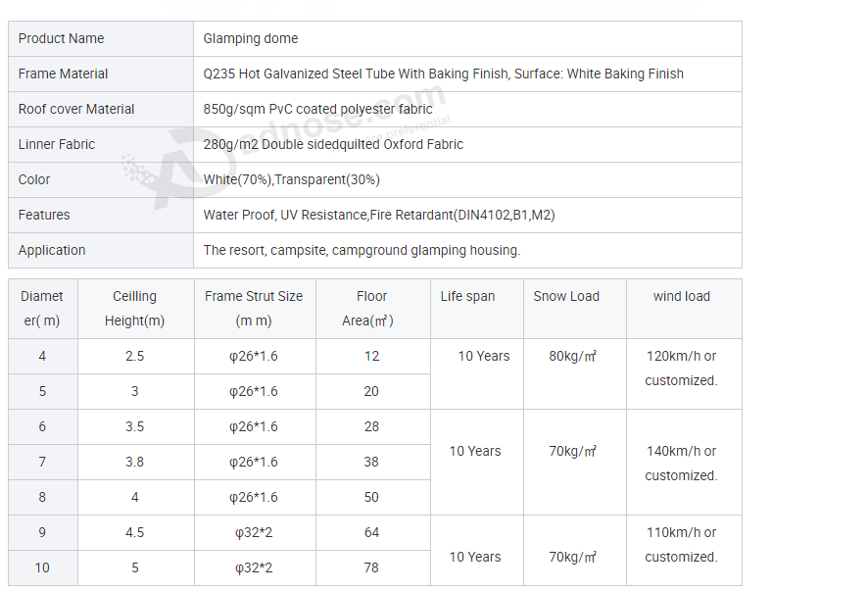This screenshot has width=868, height=591.
Task: Click the wind load column header
Action: [x=682, y=296]
